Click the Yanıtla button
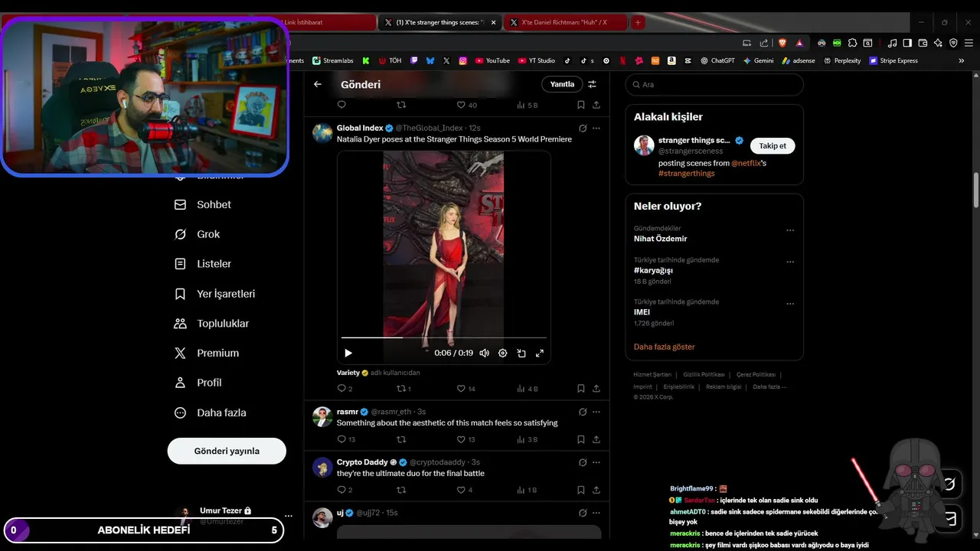This screenshot has width=980, height=551. click(x=562, y=84)
